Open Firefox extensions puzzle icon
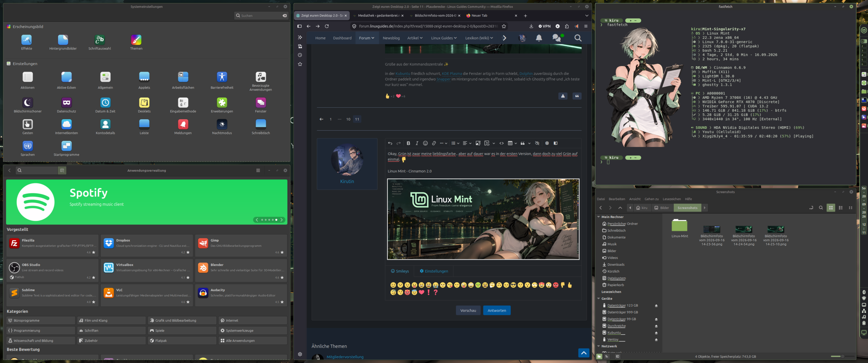Screen dimensions: 868x363 (567, 26)
